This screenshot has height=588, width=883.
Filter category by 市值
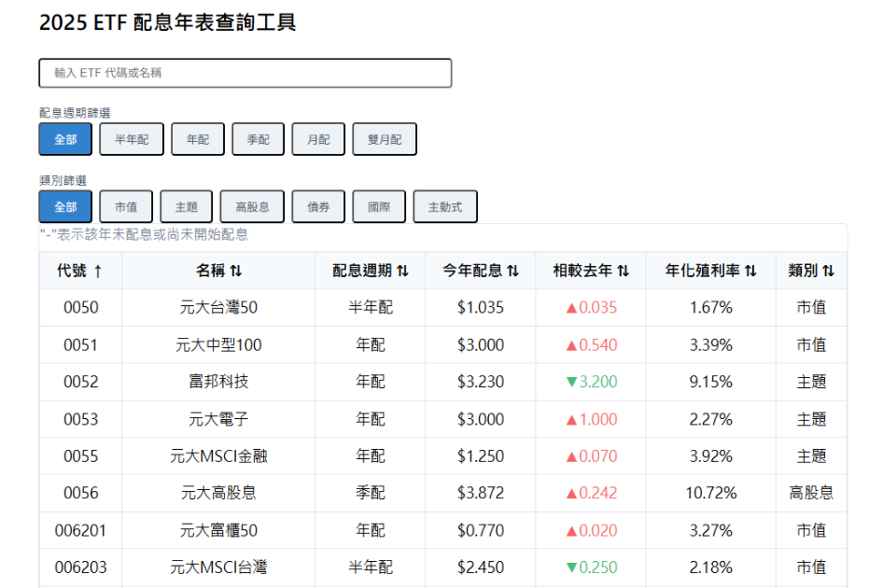click(126, 207)
